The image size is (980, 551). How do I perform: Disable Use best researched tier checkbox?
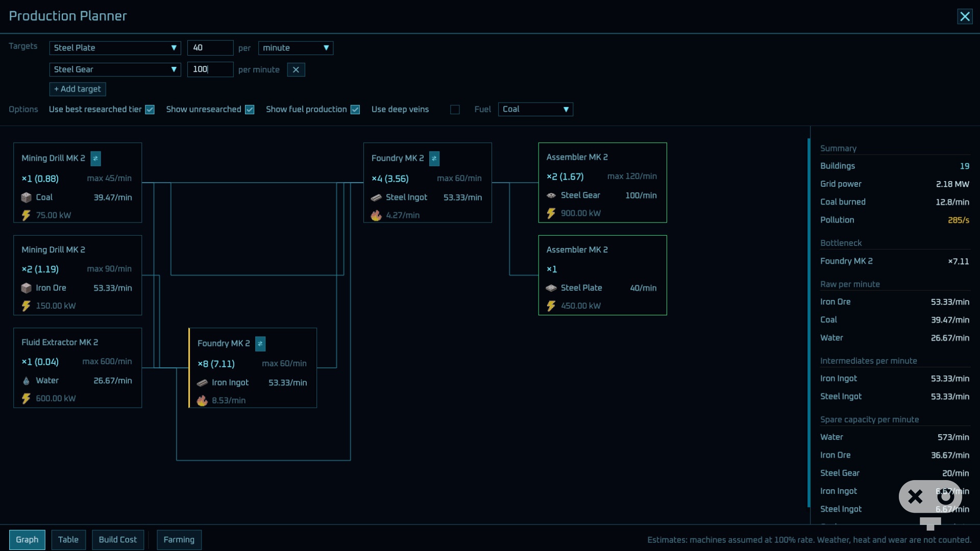pos(150,110)
